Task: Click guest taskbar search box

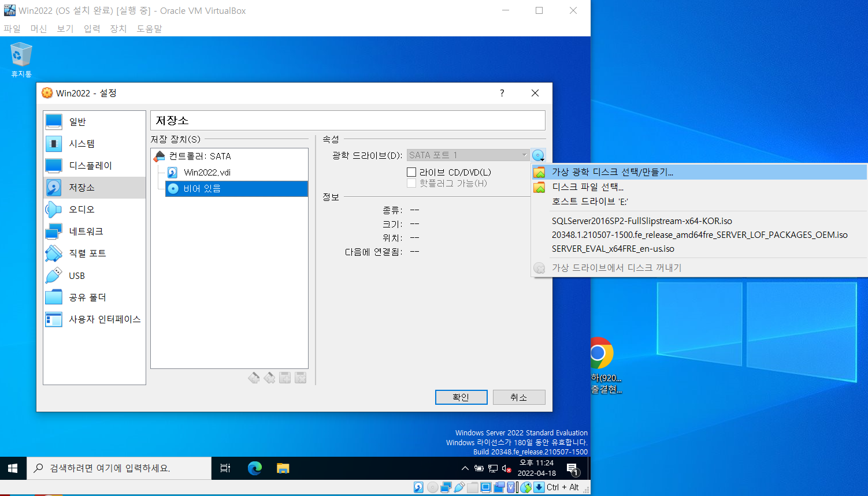Action: (x=119, y=468)
